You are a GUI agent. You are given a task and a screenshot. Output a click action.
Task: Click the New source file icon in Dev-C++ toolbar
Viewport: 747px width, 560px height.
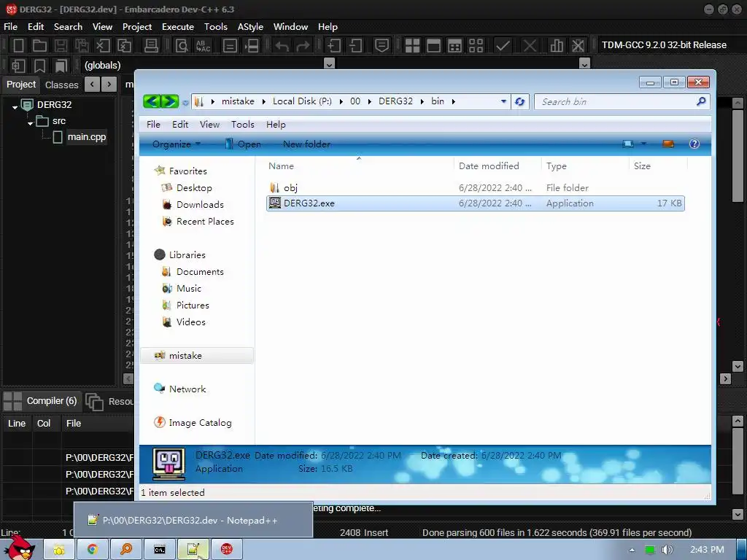pos(18,45)
